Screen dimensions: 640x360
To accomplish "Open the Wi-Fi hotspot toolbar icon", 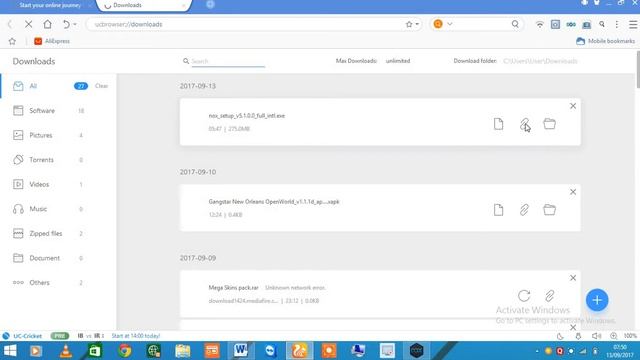I will pyautogui.click(x=540, y=24).
